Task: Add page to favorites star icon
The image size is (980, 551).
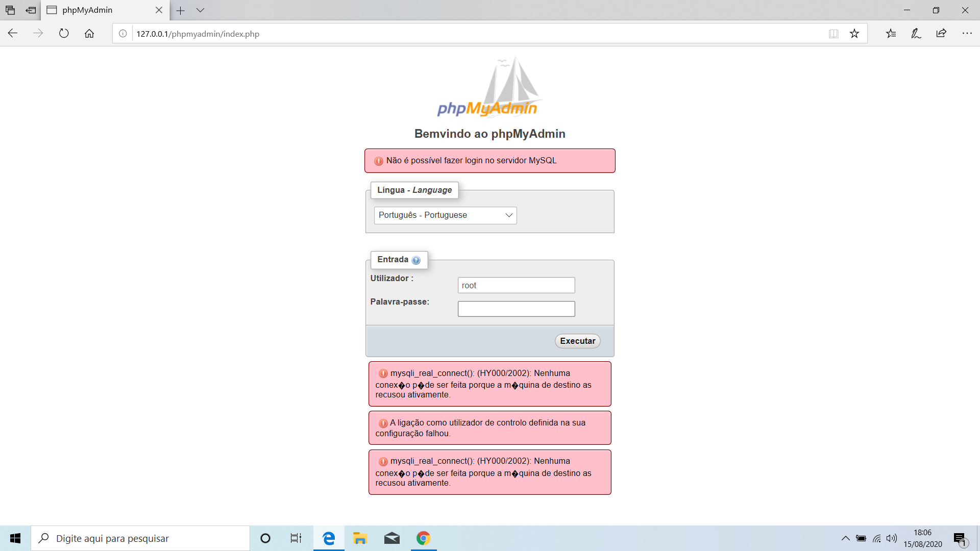Action: 854,34
